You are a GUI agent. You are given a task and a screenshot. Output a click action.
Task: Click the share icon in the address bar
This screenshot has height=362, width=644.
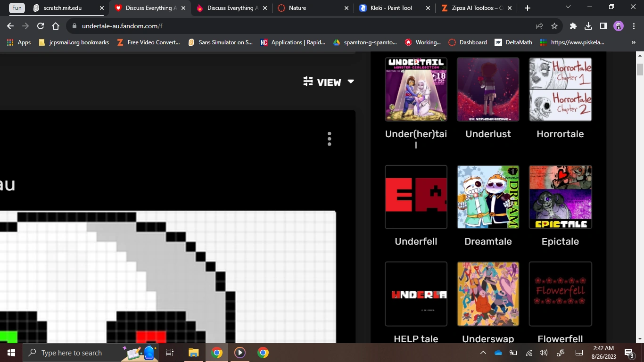(539, 26)
